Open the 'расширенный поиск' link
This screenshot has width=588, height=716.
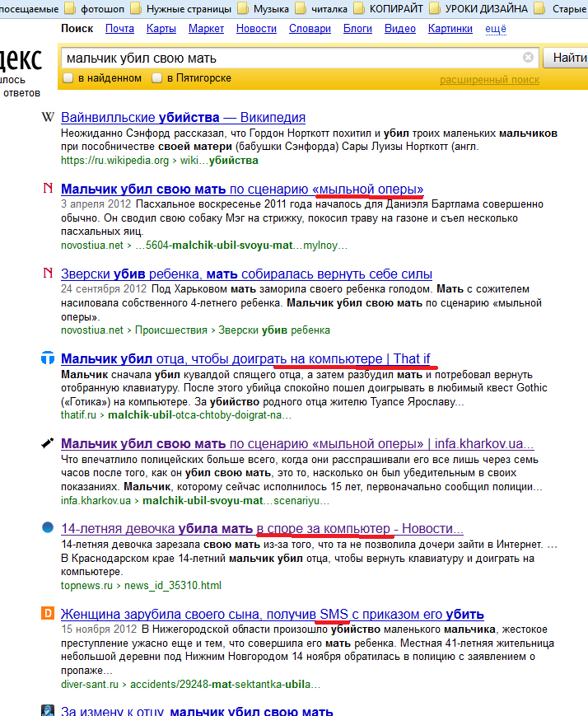click(x=489, y=80)
